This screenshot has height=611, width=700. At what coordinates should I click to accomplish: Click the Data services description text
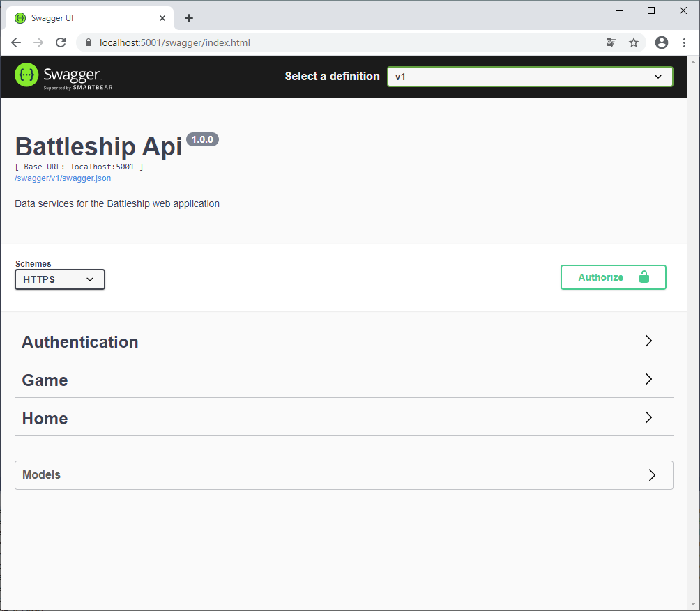click(x=117, y=204)
